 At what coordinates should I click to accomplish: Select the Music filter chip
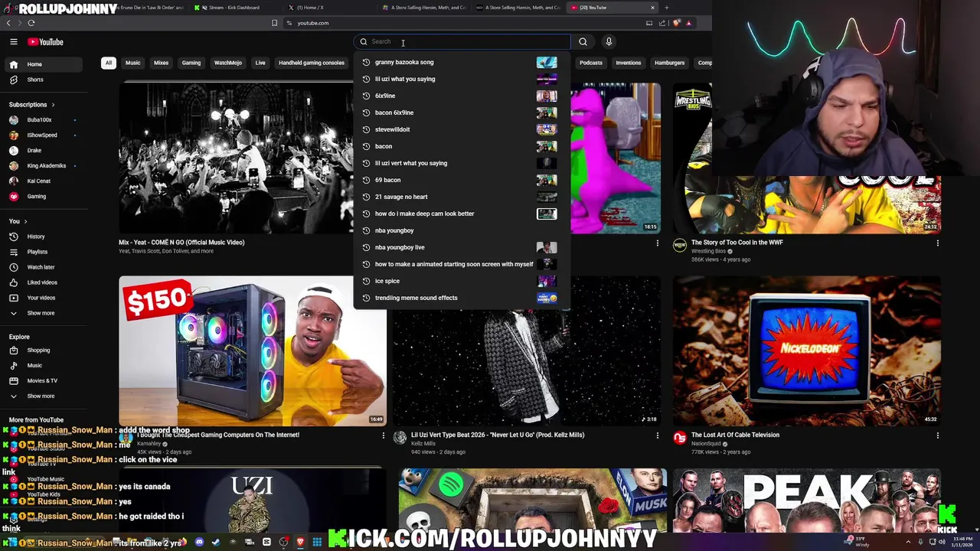pyautogui.click(x=133, y=63)
